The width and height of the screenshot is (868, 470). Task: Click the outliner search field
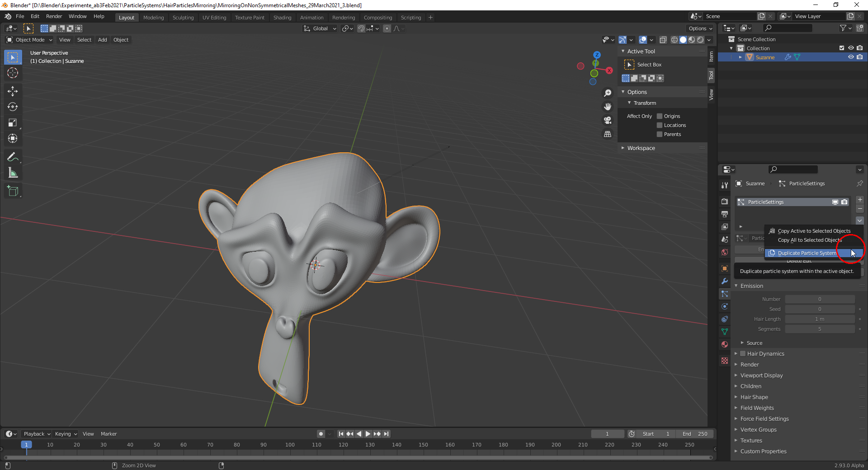point(787,28)
